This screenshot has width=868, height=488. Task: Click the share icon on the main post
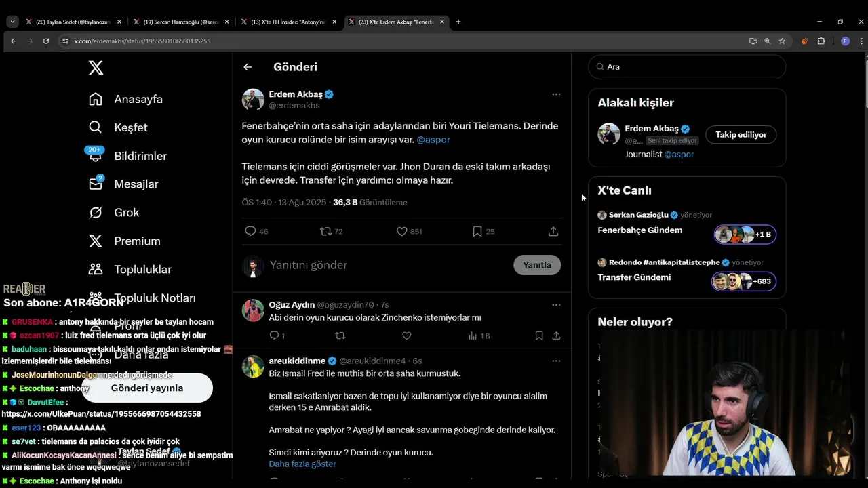pyautogui.click(x=553, y=231)
